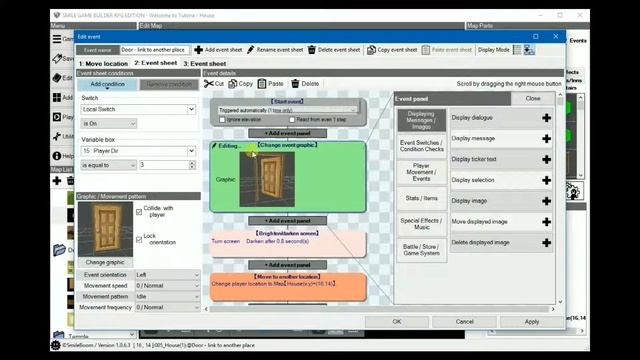
Task: Click the Apply button
Action: coord(532,322)
